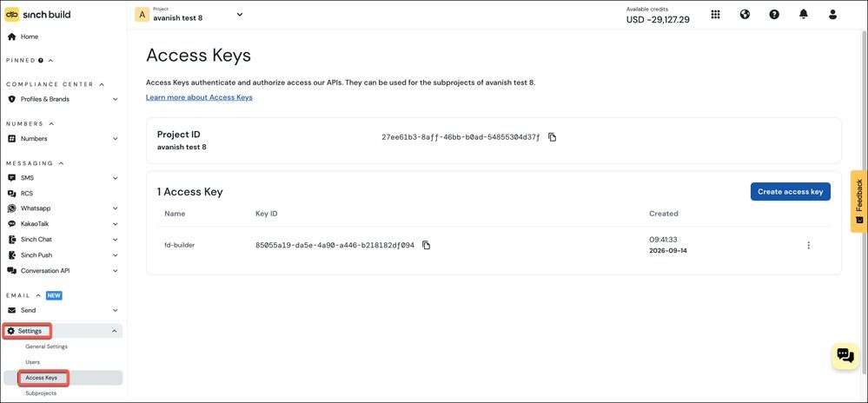The image size is (868, 403).
Task: Collapse the Email section heading
Action: click(x=38, y=295)
